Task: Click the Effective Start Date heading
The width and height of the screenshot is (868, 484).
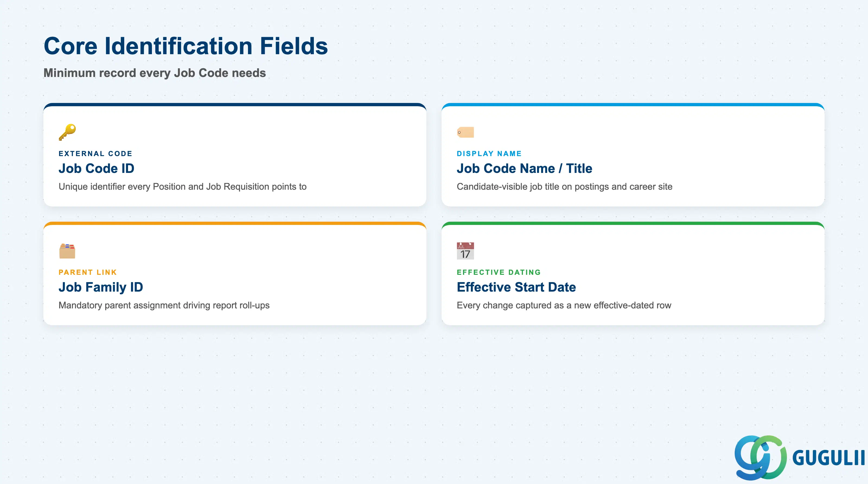Action: click(516, 287)
